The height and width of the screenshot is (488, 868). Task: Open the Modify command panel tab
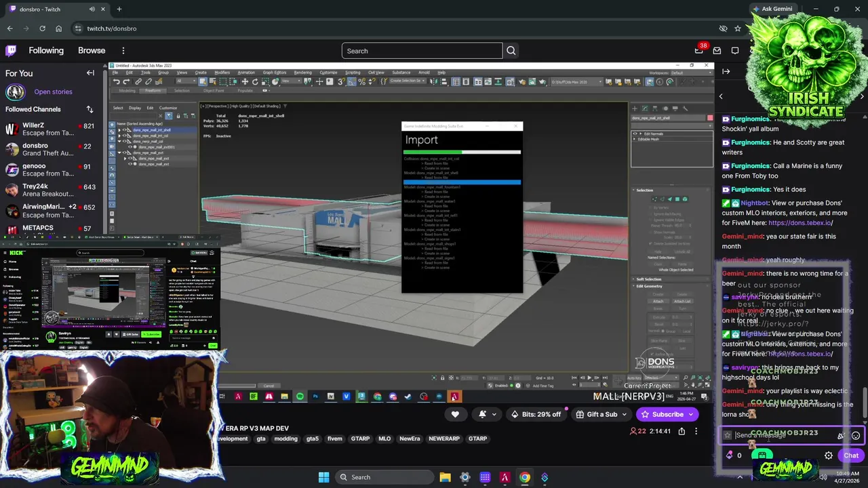644,108
